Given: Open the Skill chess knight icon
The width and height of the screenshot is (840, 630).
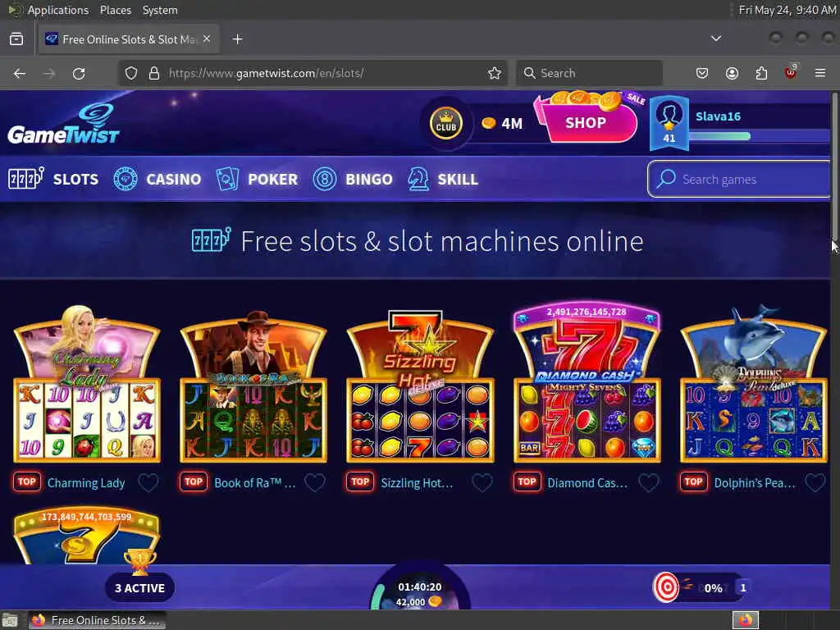Looking at the screenshot, I should 418,179.
